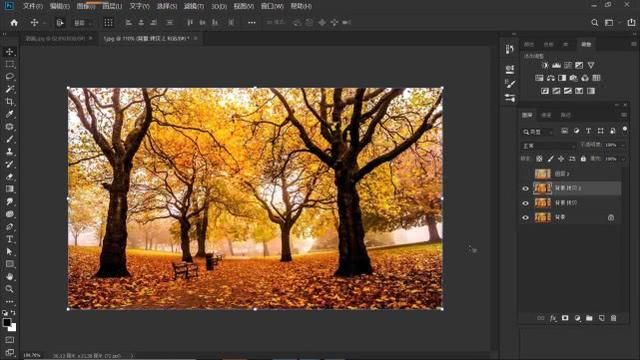The height and width of the screenshot is (360, 640).
Task: Set the background color swatch
Action: point(13,327)
